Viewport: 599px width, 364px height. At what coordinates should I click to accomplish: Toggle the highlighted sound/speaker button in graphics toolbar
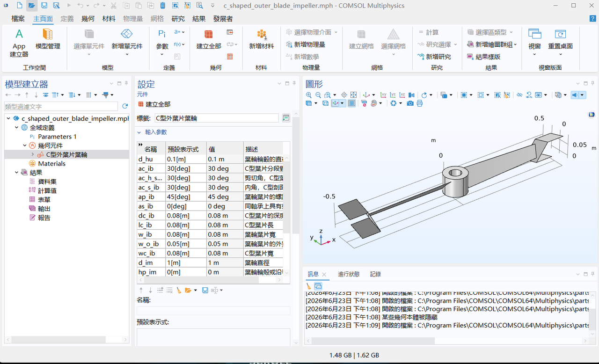(x=575, y=95)
